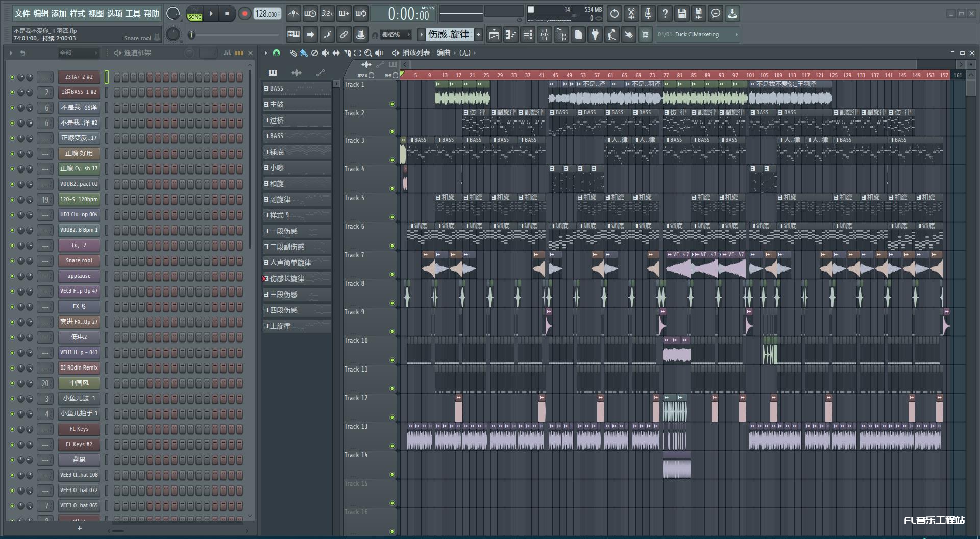Click the help question mark icon

(x=665, y=14)
